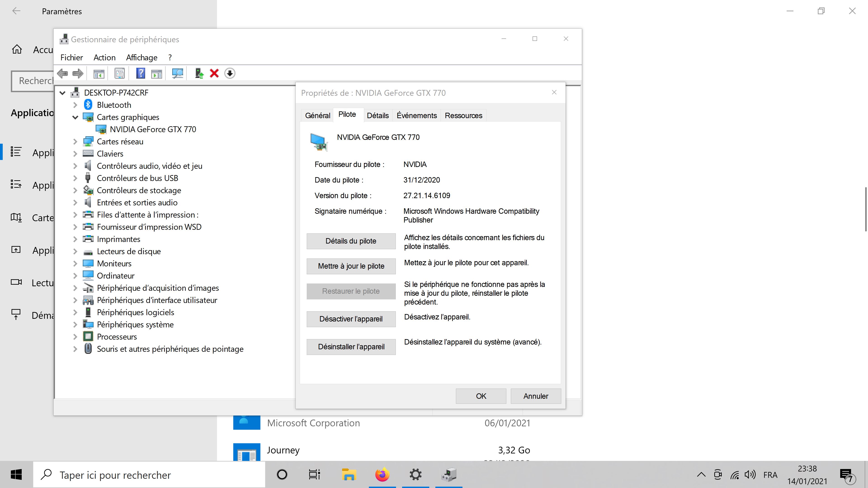This screenshot has width=868, height=488.
Task: Click the Mettre à jour le pilote button
Action: click(x=351, y=266)
